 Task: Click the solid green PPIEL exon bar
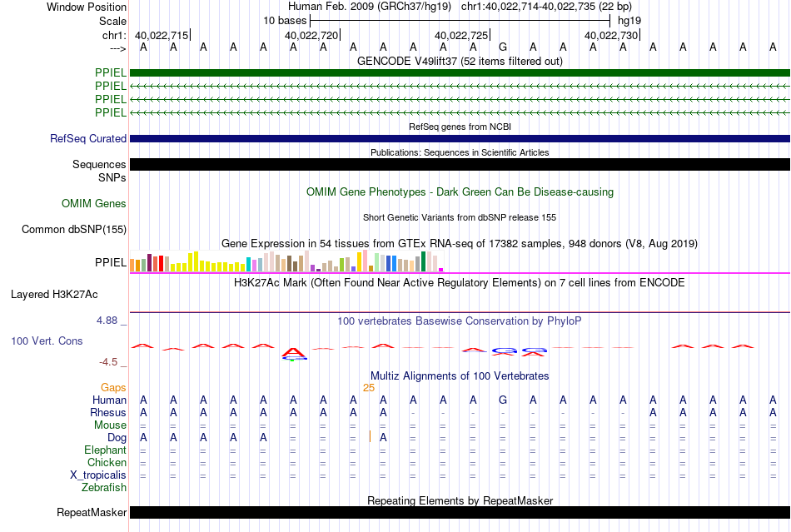coord(460,72)
